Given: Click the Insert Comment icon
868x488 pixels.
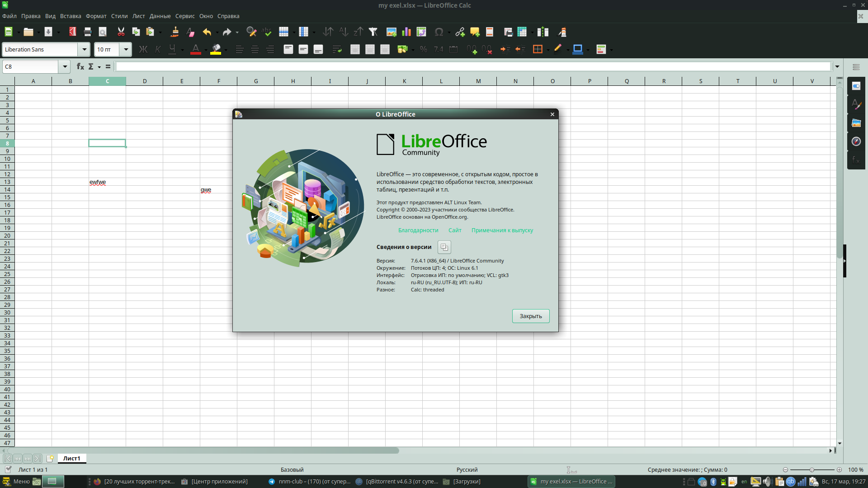Looking at the screenshot, I should click(475, 32).
